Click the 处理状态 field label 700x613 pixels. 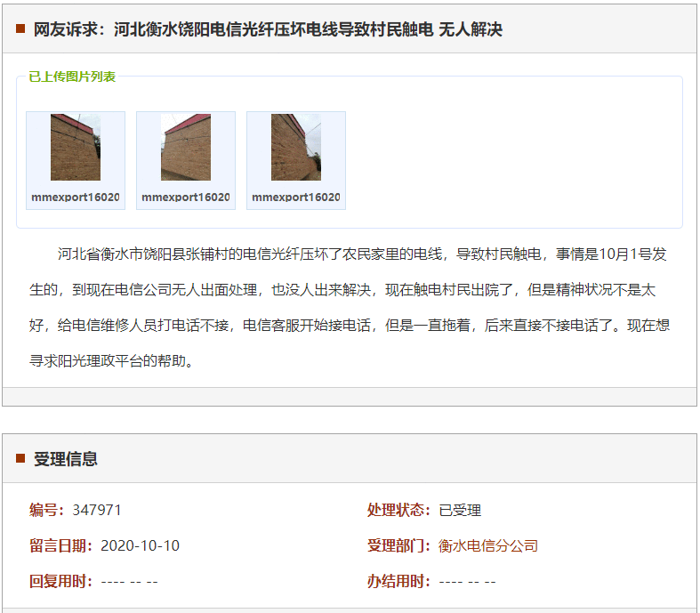[399, 510]
